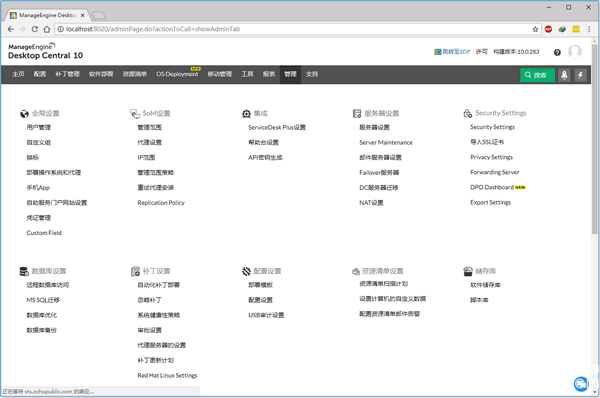Open ServiceDesk Plus设置 link
This screenshot has width=600, height=398.
277,127
